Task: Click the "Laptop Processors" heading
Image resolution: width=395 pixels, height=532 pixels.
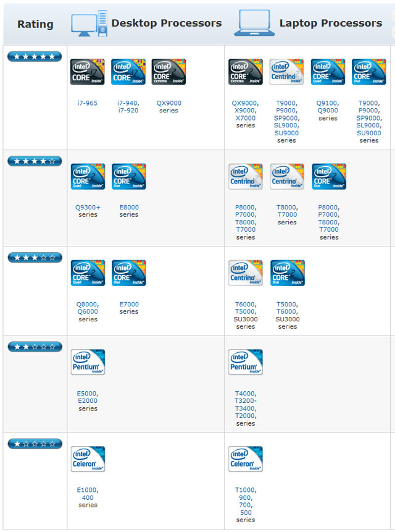Action: 331,23
